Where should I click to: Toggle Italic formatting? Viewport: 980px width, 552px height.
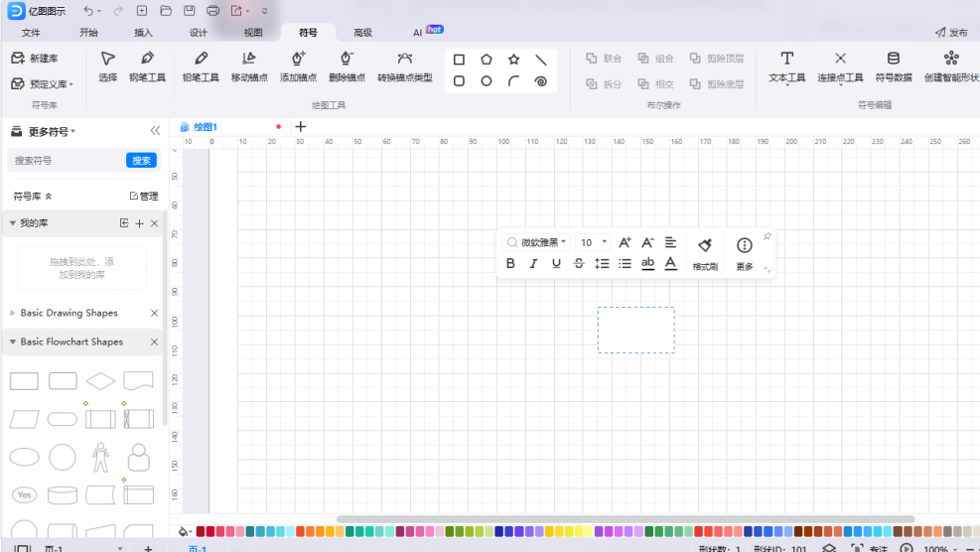pos(533,264)
